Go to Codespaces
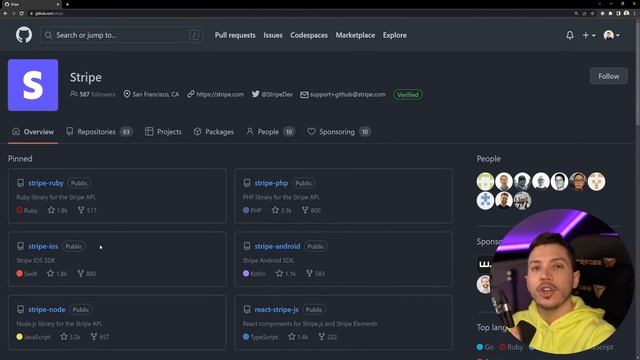Image resolution: width=640 pixels, height=360 pixels. pyautogui.click(x=309, y=35)
